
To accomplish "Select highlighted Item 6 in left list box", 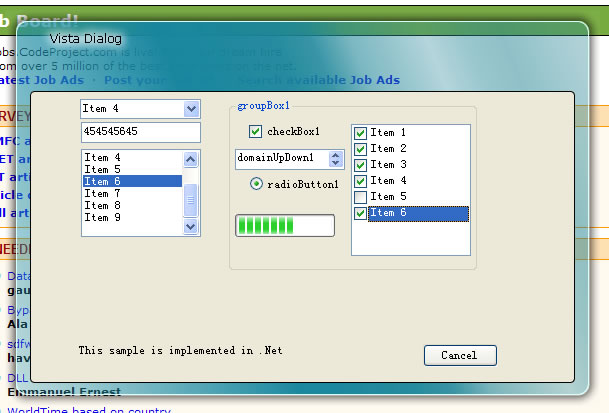I will (x=132, y=181).
